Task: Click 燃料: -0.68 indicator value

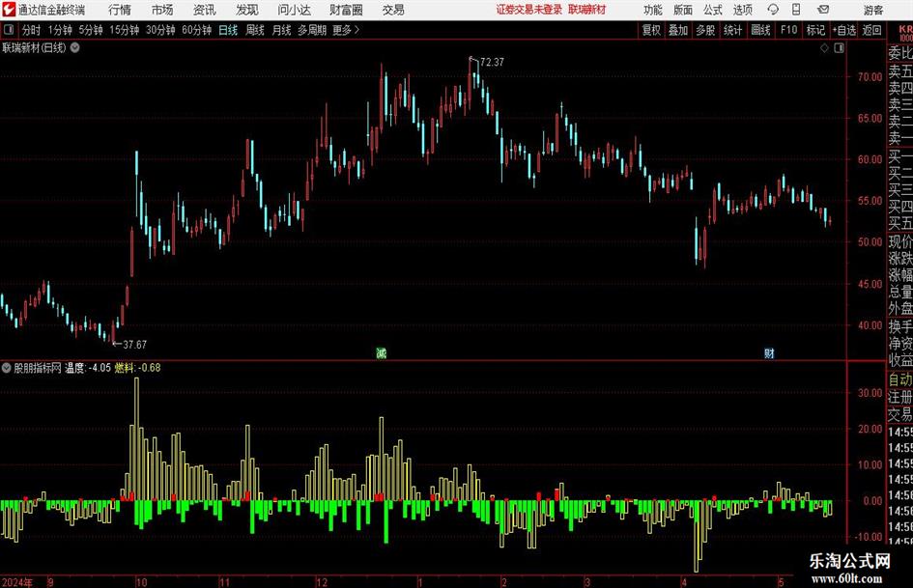Action: pyautogui.click(x=138, y=368)
